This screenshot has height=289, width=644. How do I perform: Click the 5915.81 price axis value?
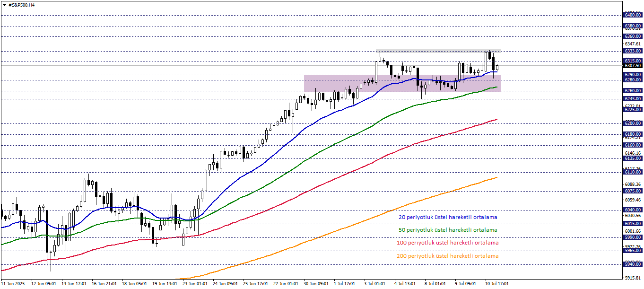pos(633,278)
